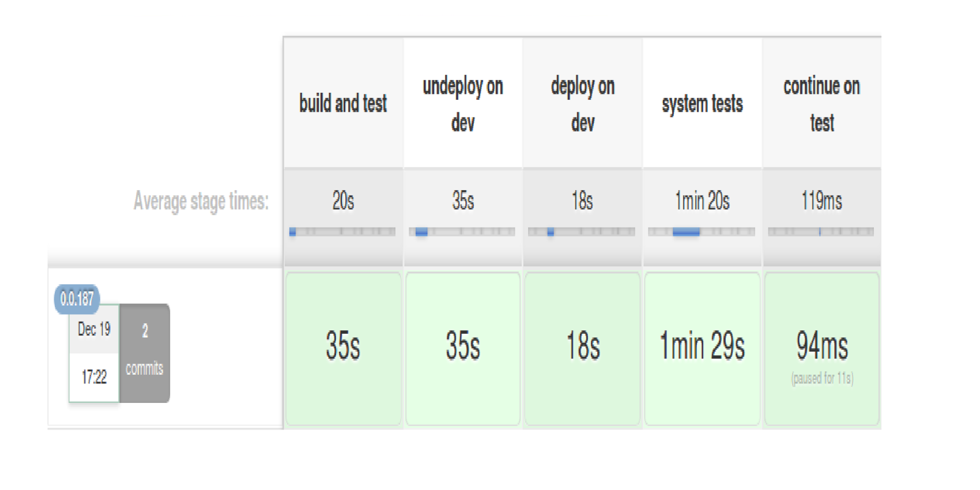
Task: Open the build and test 35s stage cell
Action: 343,349
